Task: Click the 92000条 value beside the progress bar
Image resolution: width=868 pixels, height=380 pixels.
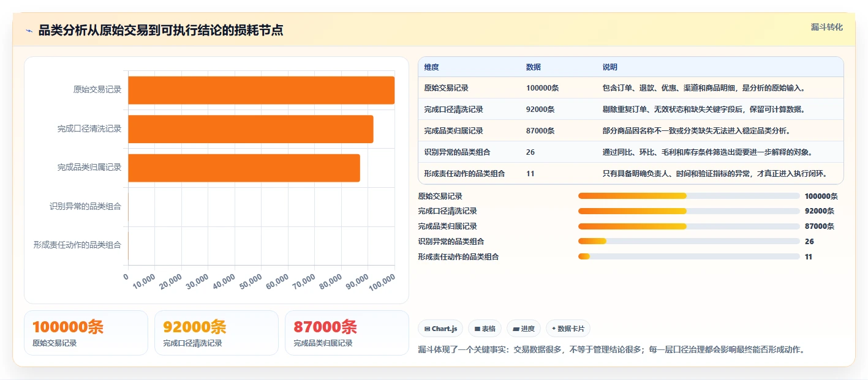Action: click(819, 211)
